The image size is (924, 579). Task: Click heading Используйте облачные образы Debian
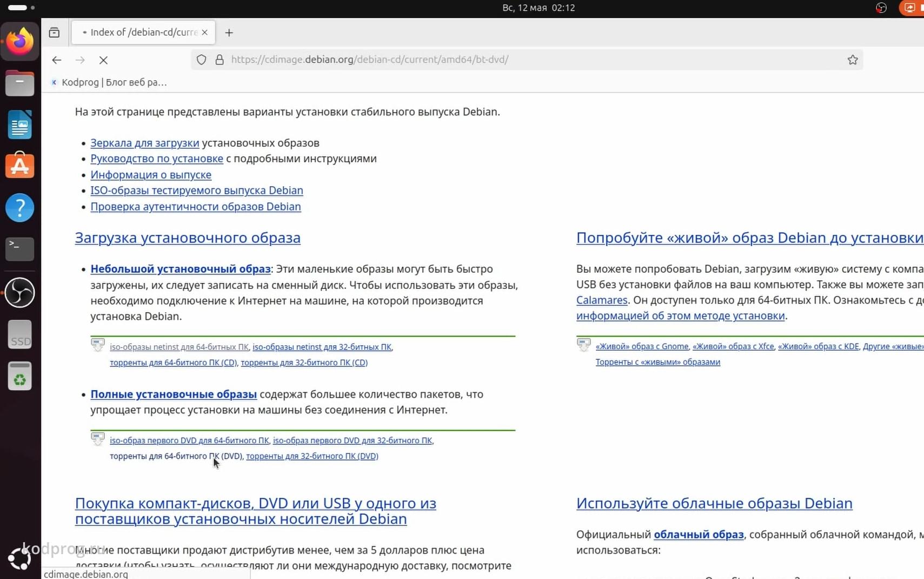click(714, 503)
